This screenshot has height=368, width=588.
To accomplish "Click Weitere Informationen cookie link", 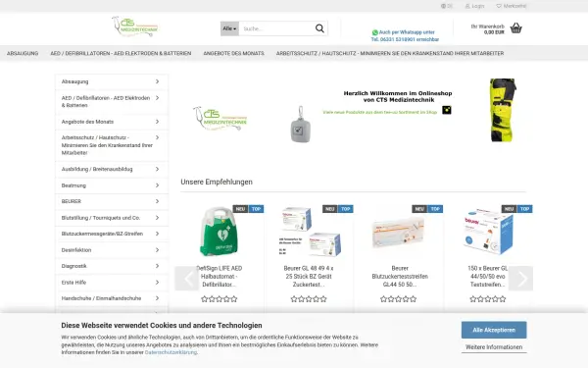I will point(494,347).
